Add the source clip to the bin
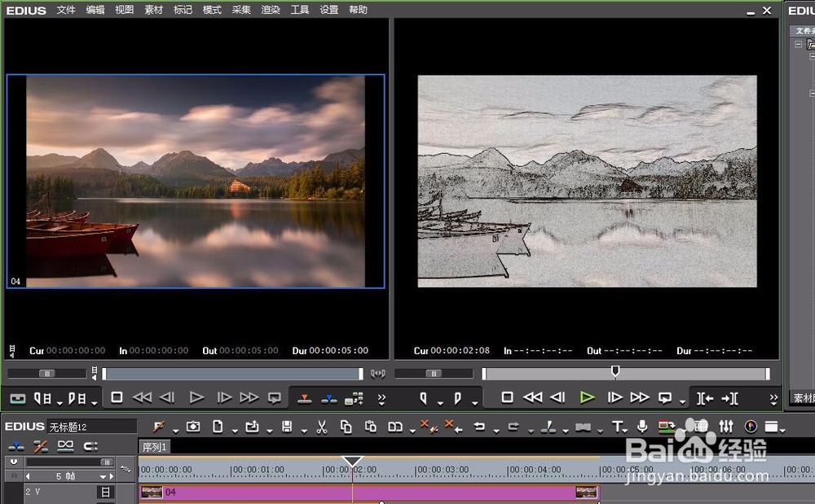Screen dimensions: 815x504 tap(354, 398)
